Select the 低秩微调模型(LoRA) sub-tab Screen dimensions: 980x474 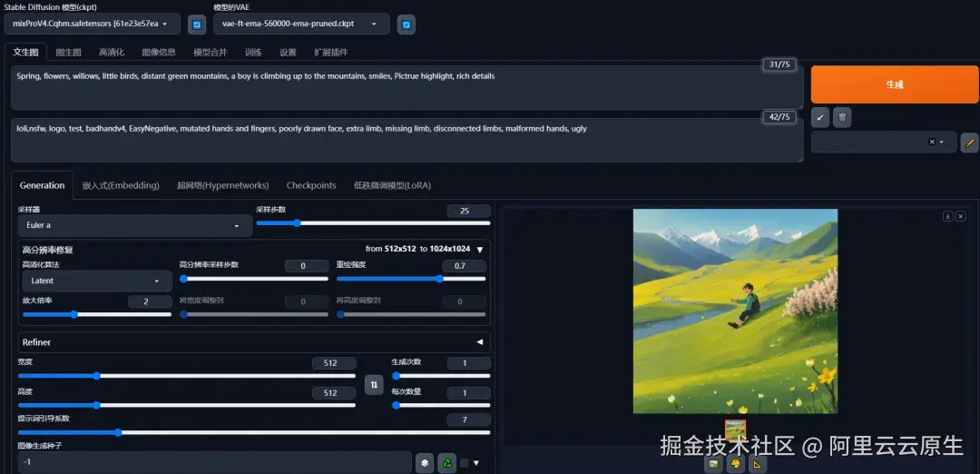click(393, 185)
